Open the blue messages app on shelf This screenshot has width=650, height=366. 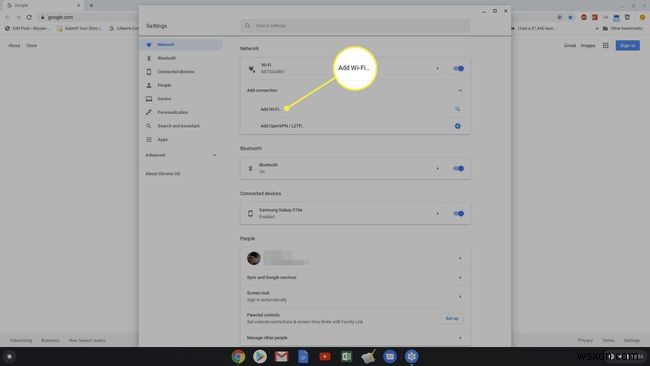coord(390,356)
